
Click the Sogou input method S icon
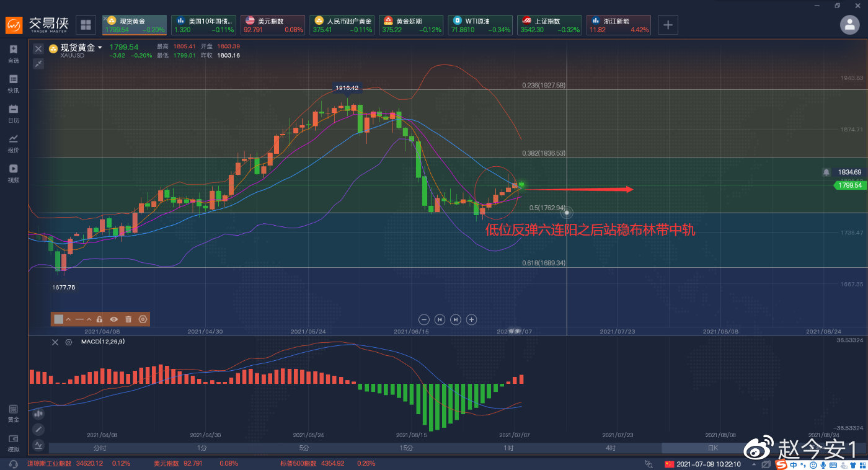tap(781, 464)
